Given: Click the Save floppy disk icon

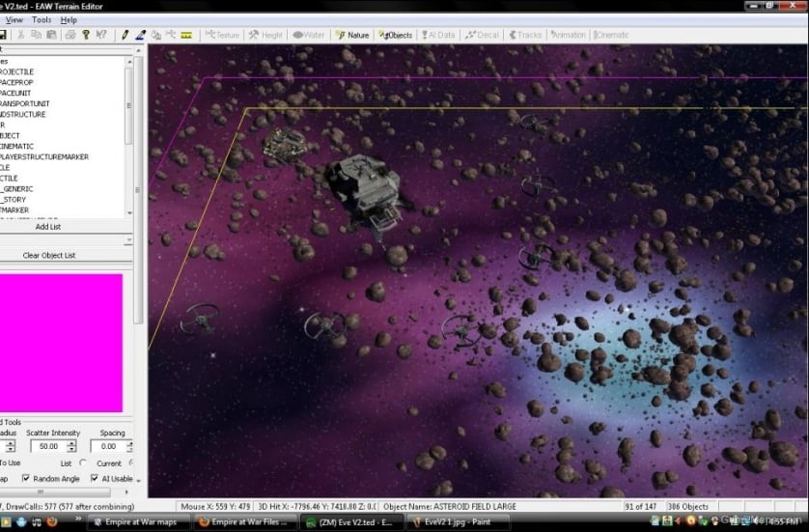Looking at the screenshot, I should pyautogui.click(x=3, y=35).
